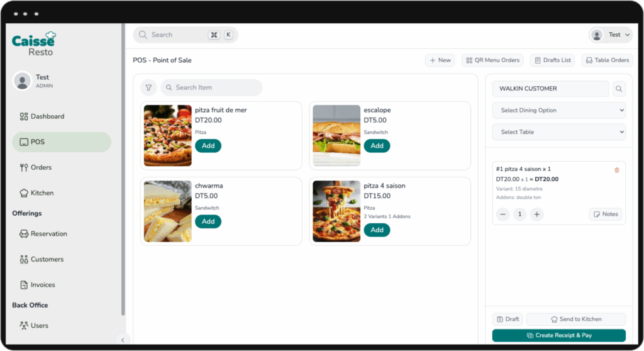Click the filter icon beside Search Item

point(148,88)
